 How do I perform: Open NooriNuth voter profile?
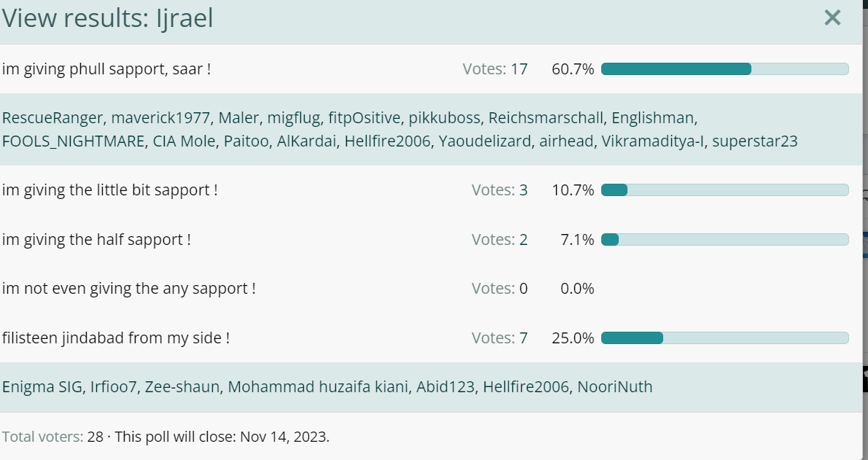pyautogui.click(x=614, y=386)
